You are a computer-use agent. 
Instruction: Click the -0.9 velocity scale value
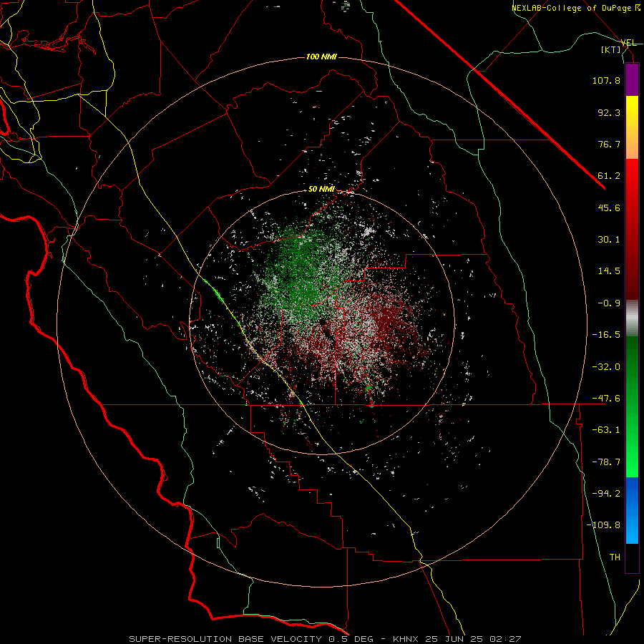[609, 303]
